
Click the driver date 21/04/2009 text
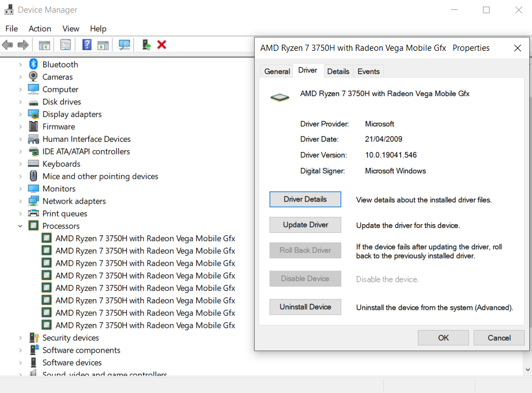383,139
